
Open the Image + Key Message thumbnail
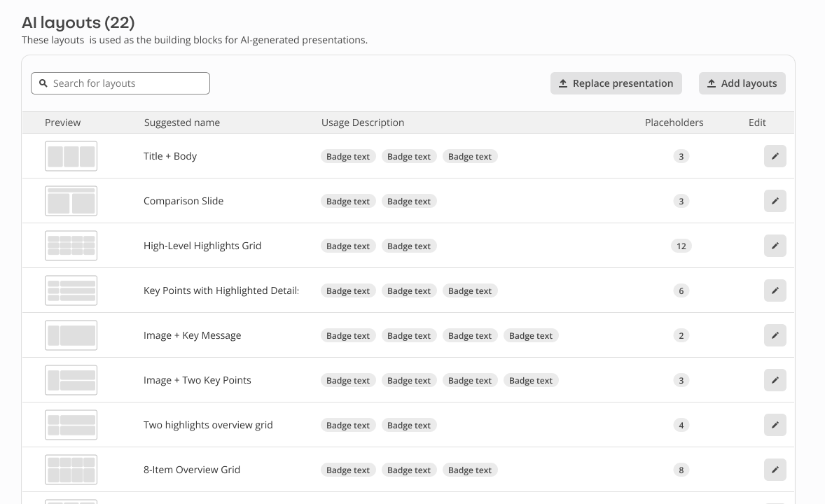click(71, 335)
